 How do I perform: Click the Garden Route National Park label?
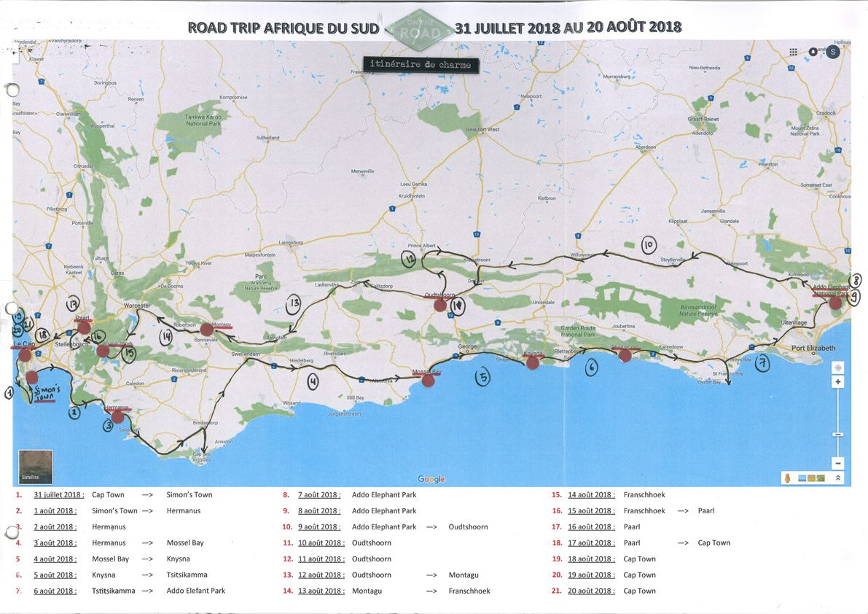[x=579, y=331]
